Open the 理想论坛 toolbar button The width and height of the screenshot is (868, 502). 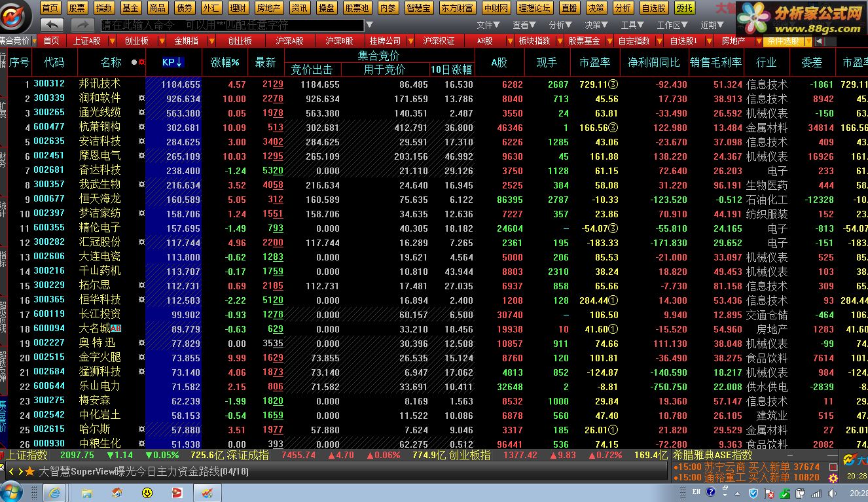click(x=534, y=8)
